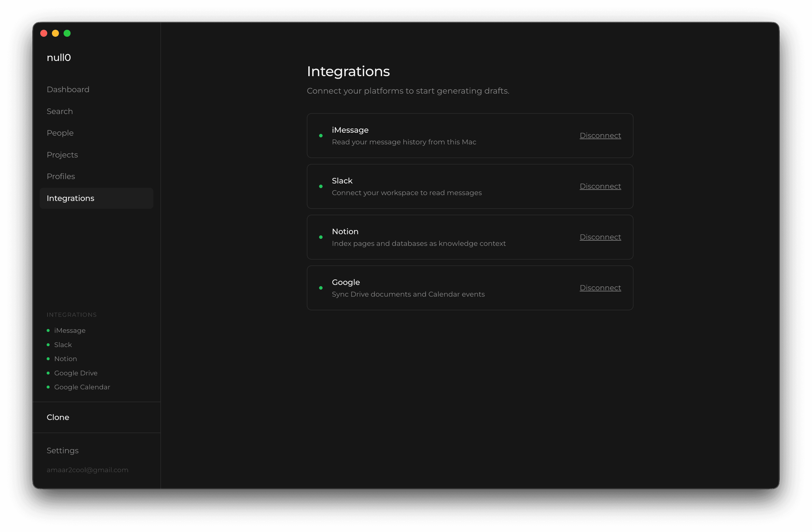Screen dimensions: 812x532
Task: Open the Clone section
Action: [x=58, y=417]
